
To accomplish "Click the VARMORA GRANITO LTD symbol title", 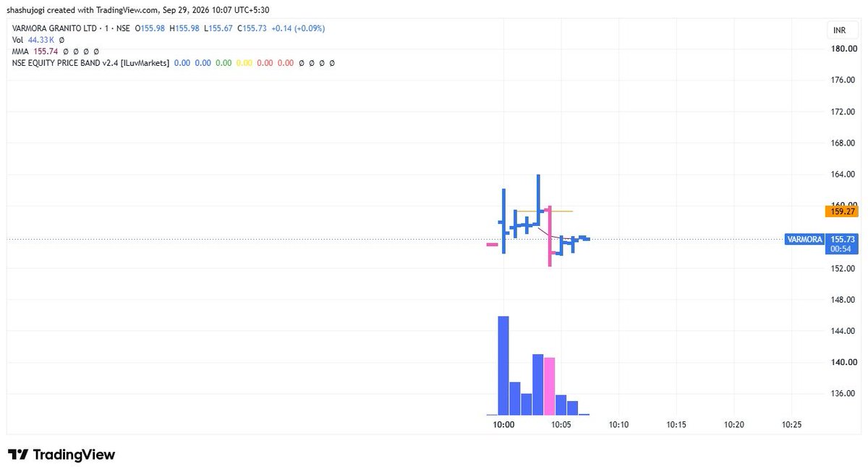I will [x=54, y=28].
